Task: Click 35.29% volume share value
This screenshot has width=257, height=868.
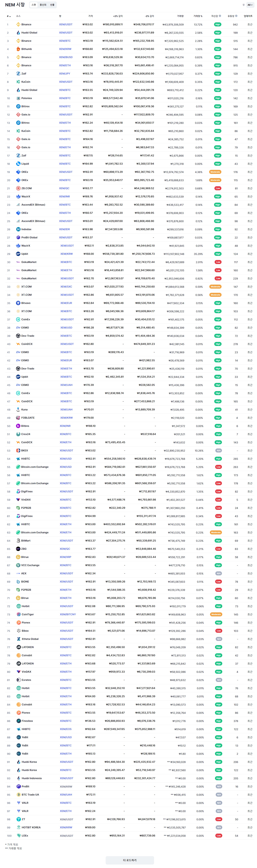Action: coord(198,254)
